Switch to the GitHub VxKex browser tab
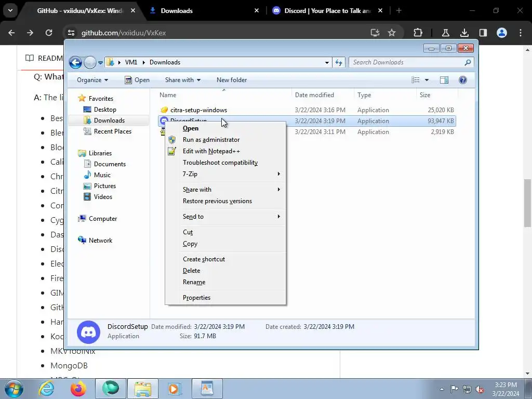This screenshot has height=399, width=532. pyautogui.click(x=81, y=11)
